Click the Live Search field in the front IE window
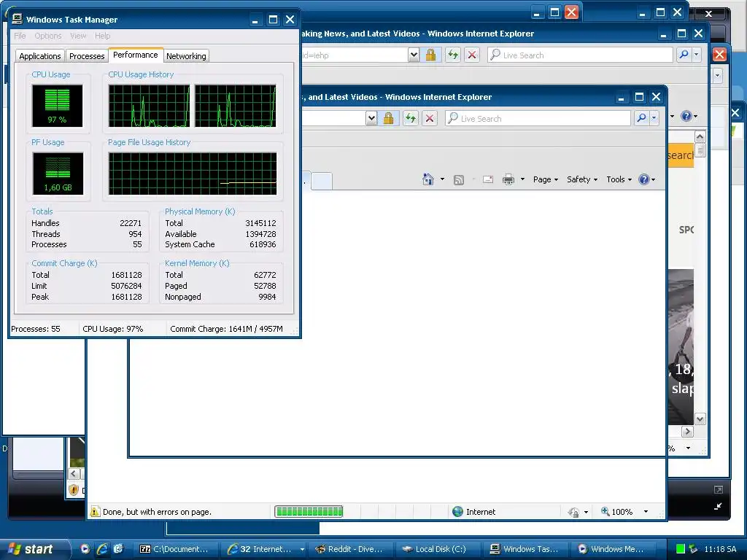This screenshot has height=560, width=747. [x=538, y=118]
